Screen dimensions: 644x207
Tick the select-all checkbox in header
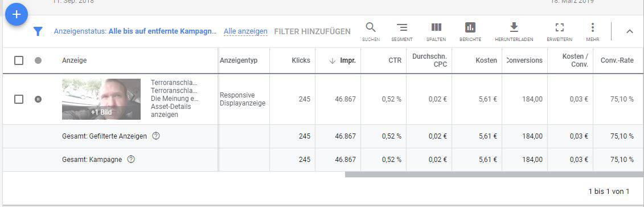19,60
